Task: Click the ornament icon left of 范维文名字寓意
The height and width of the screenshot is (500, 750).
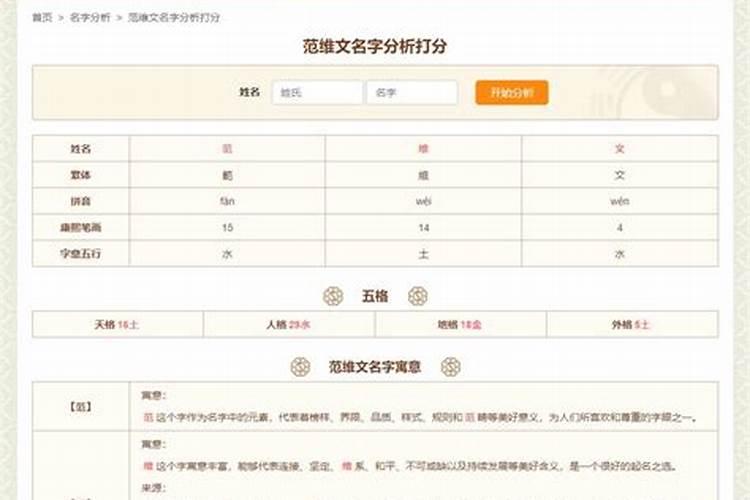Action: pos(300,367)
